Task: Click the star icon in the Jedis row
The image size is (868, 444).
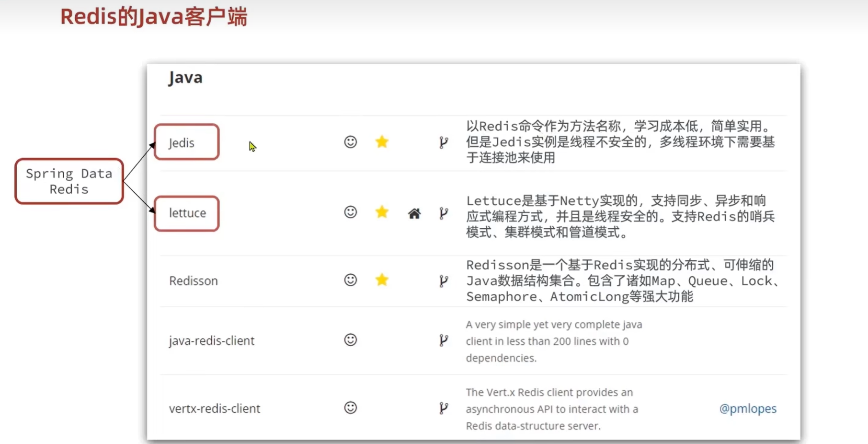Action: 382,142
